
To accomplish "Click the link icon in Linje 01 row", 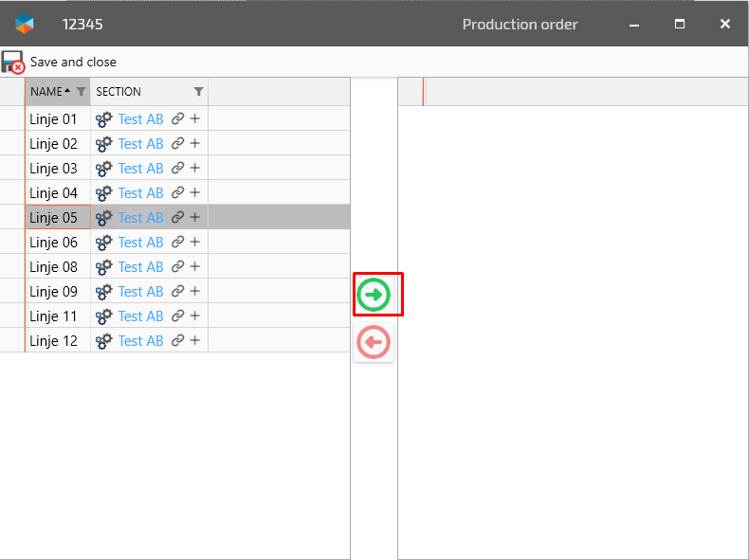I will [177, 119].
